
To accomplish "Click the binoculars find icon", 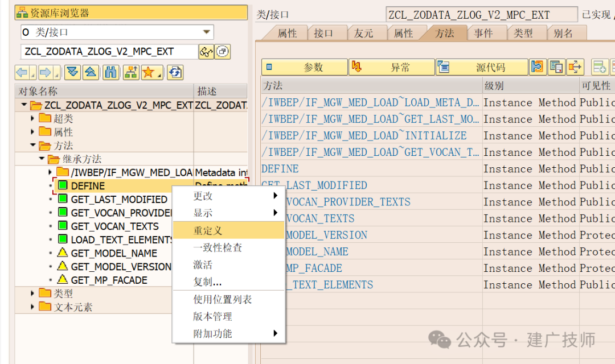I will coord(111,72).
